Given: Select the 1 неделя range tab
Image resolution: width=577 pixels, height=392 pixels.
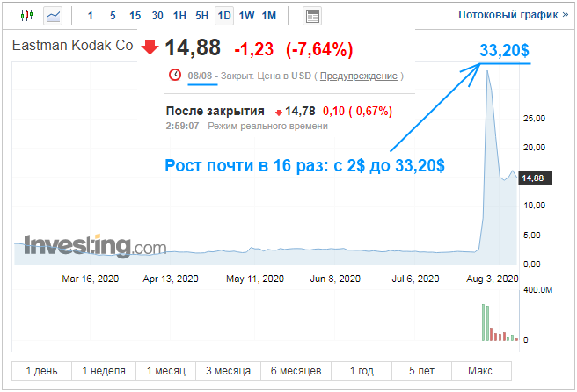Looking at the screenshot, I should click(104, 371).
